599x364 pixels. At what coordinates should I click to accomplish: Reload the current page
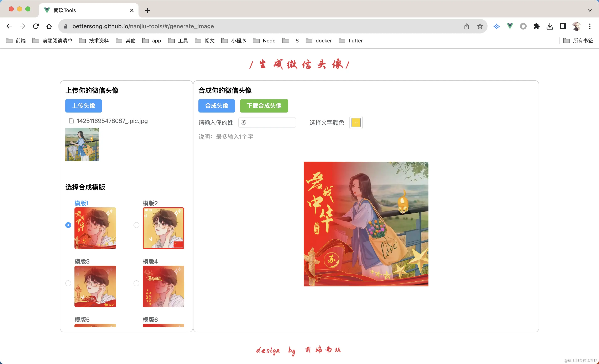36,26
